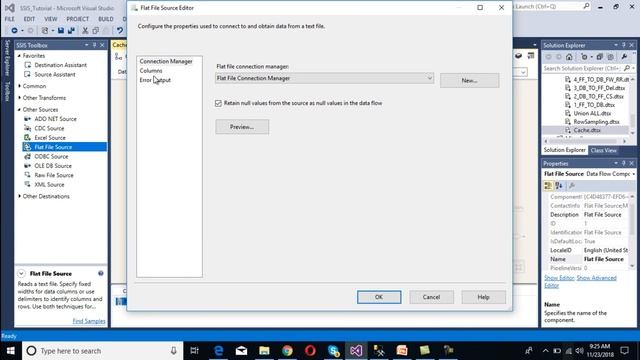
Task: Click Alphabetical sort icon in Properties panel
Action: [559, 186]
